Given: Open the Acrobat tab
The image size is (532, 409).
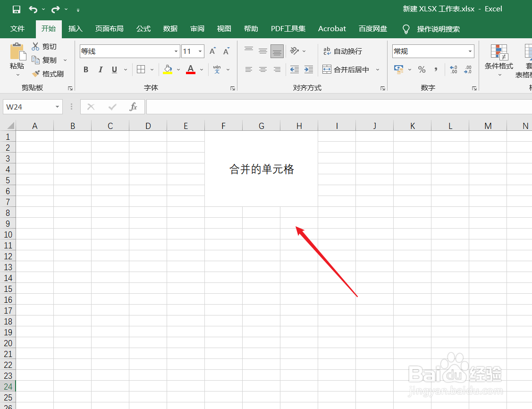Looking at the screenshot, I should coord(332,29).
